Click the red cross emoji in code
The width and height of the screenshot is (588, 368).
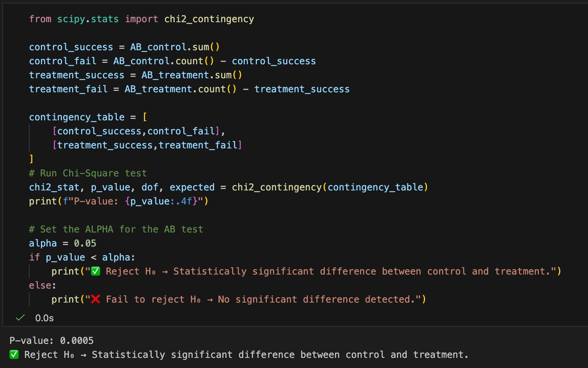[x=96, y=299]
